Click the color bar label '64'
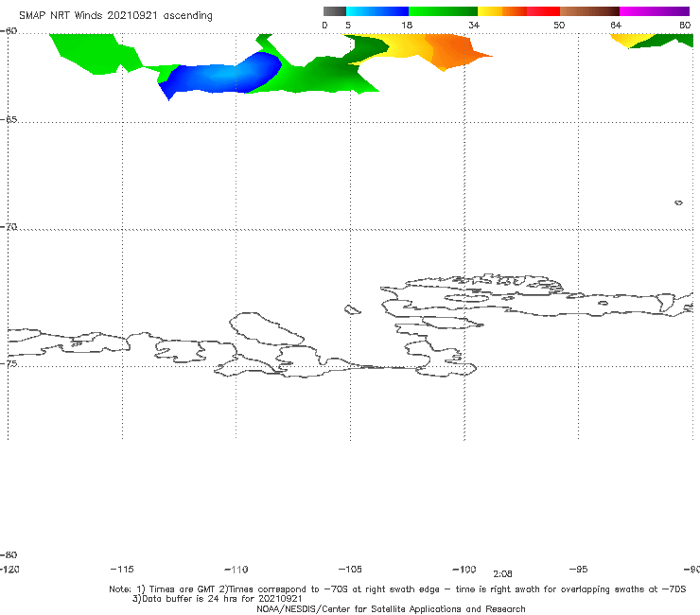Image resolution: width=700 pixels, height=615 pixels. pyautogui.click(x=616, y=25)
